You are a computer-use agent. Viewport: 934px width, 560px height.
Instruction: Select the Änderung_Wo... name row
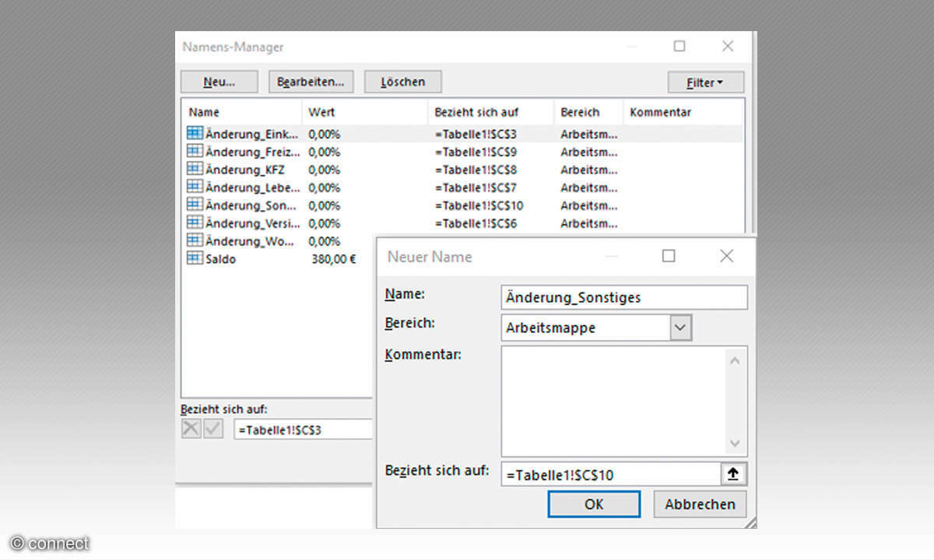pyautogui.click(x=278, y=241)
